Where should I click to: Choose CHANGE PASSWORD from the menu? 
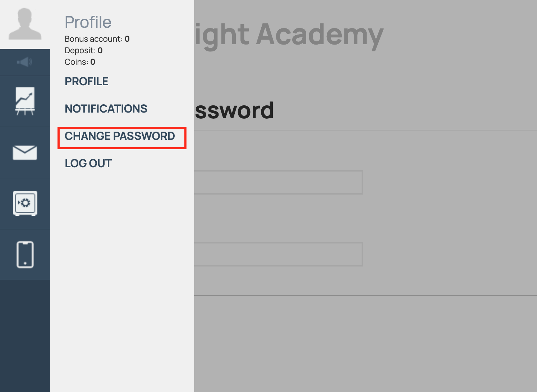pyautogui.click(x=120, y=136)
